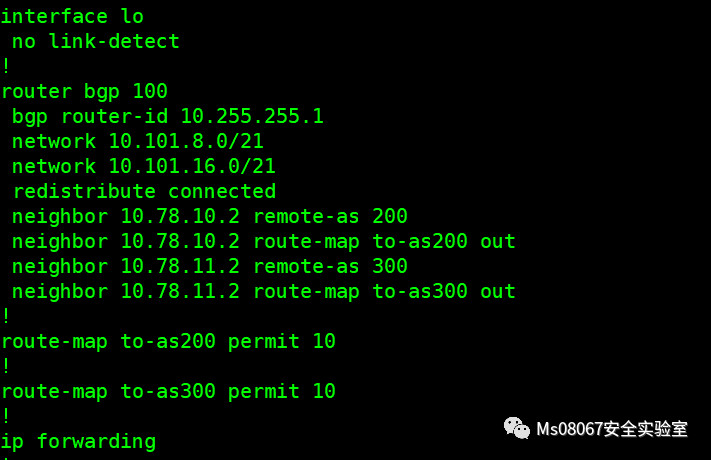This screenshot has width=711, height=460.
Task: Click the 'interface lo' line
Action: point(72,16)
